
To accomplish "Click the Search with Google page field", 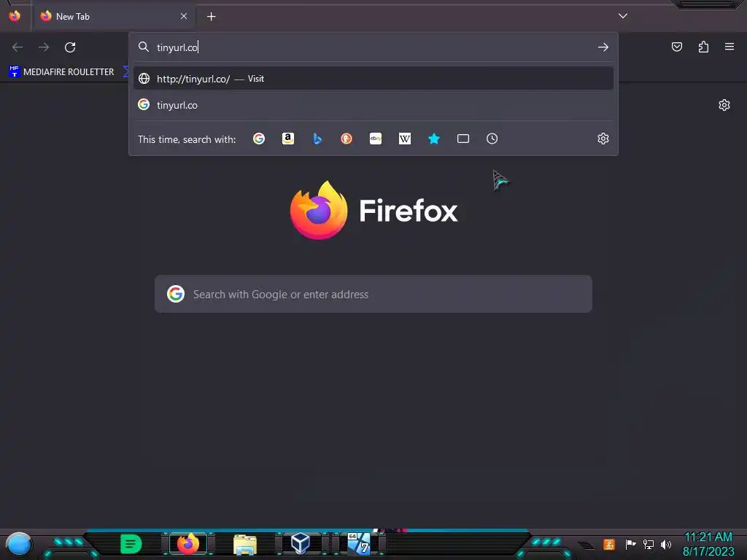I will pos(373,295).
